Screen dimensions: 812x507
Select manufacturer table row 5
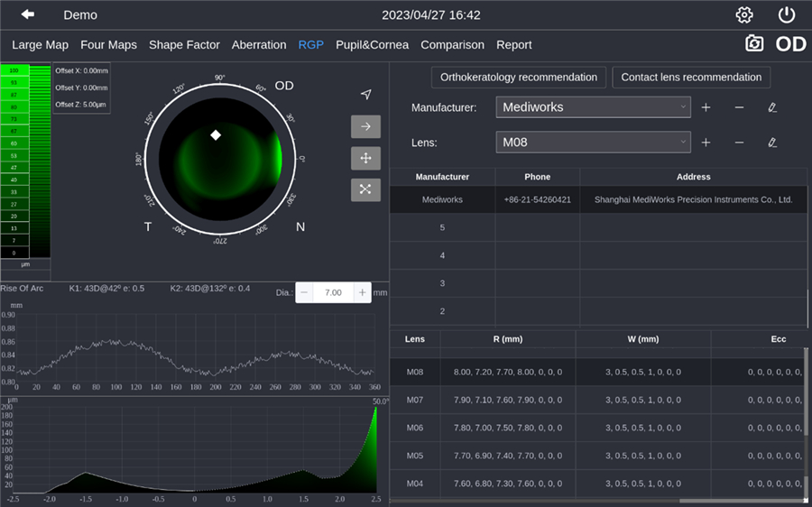click(x=599, y=227)
